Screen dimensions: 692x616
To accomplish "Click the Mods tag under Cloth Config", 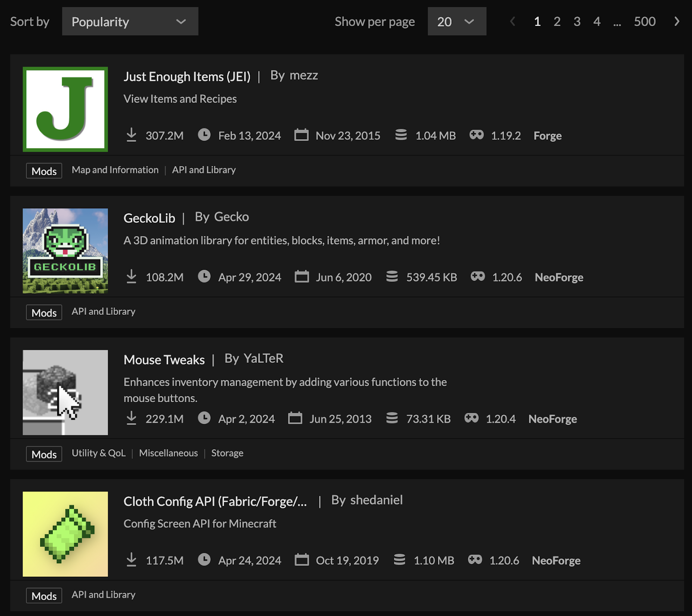I will click(x=44, y=596).
